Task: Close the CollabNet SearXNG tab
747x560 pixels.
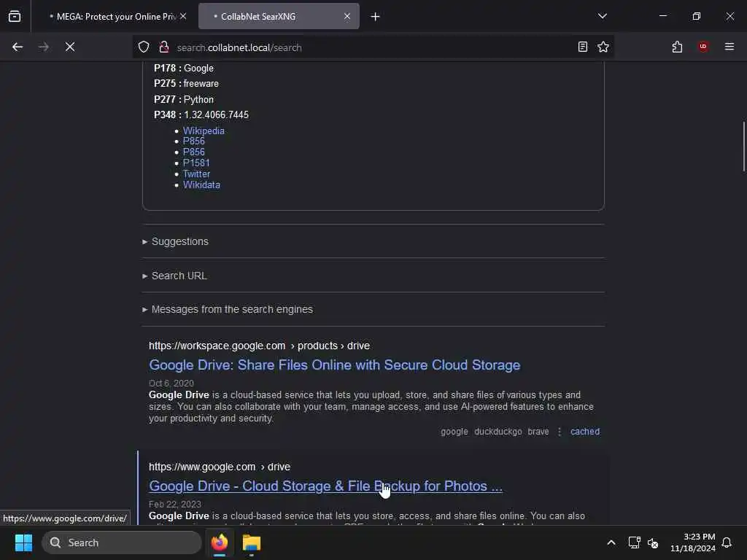Action: point(347,16)
